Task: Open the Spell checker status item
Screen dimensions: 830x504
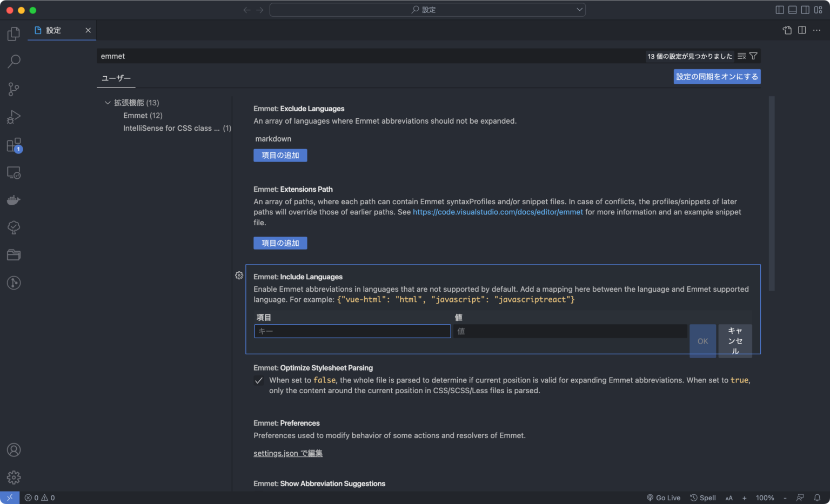Action: (702, 498)
